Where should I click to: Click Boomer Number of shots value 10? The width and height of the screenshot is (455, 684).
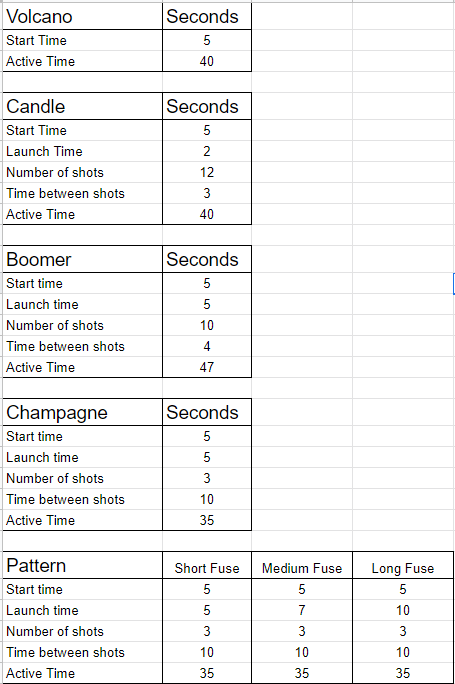click(207, 325)
